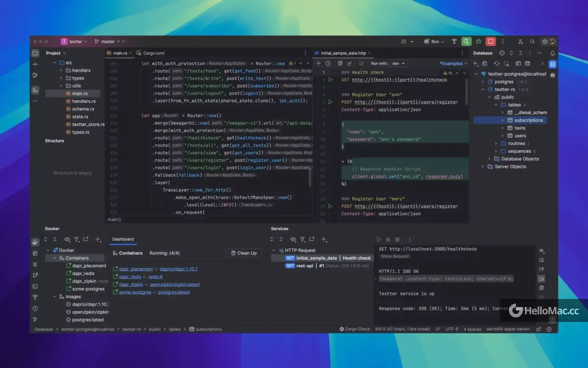Open the textter project dropdown
The image size is (588, 368).
point(73,41)
